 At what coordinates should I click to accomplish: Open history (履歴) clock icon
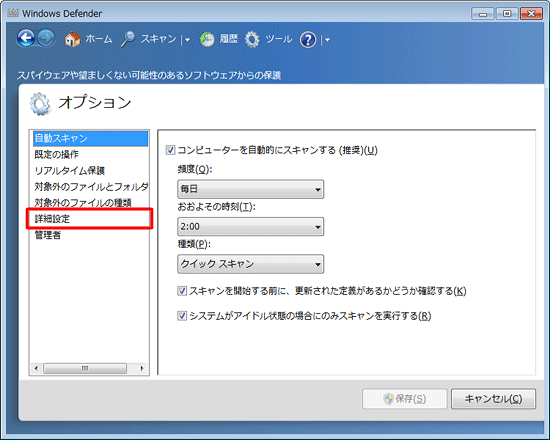[x=207, y=39]
